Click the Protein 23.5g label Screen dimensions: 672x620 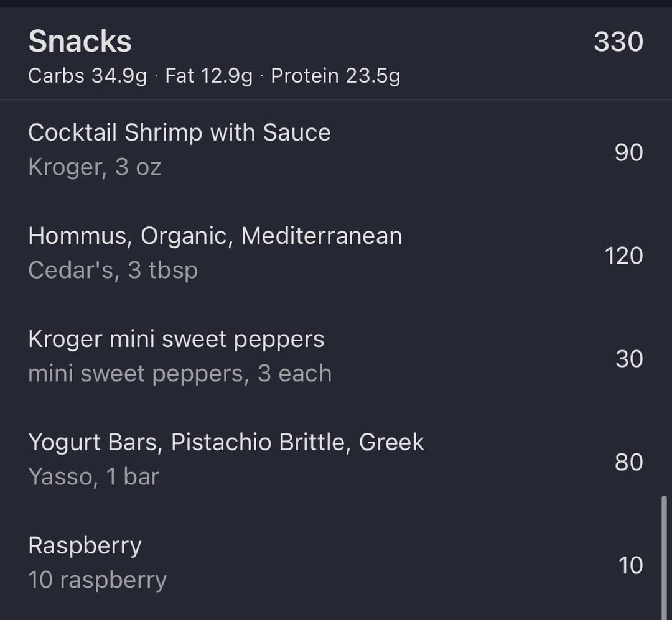tap(335, 76)
